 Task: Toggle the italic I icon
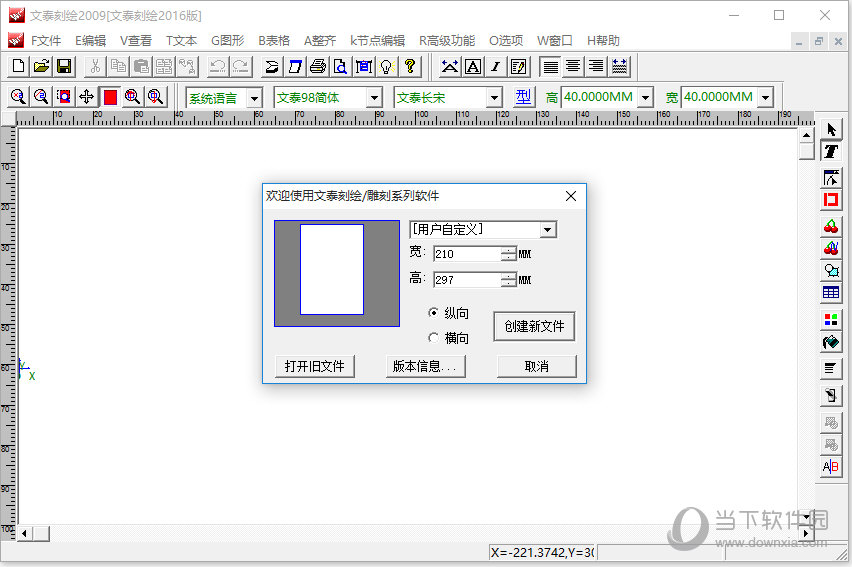click(x=496, y=66)
